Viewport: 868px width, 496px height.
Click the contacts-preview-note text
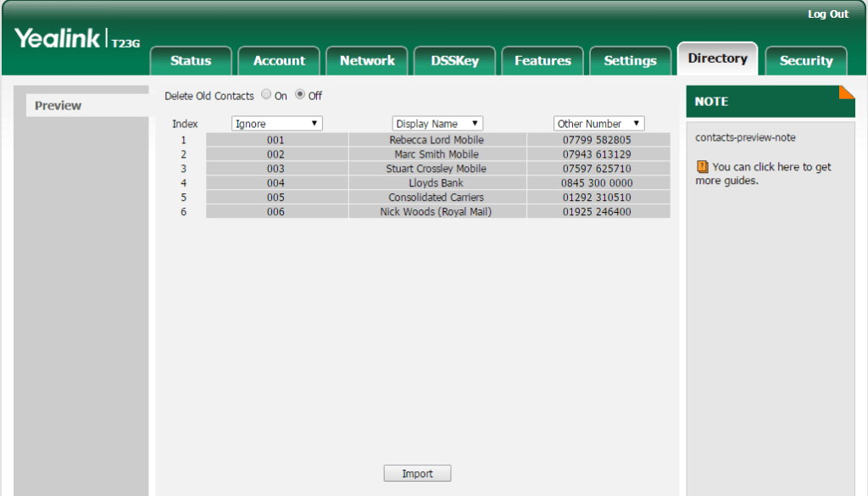(x=745, y=138)
